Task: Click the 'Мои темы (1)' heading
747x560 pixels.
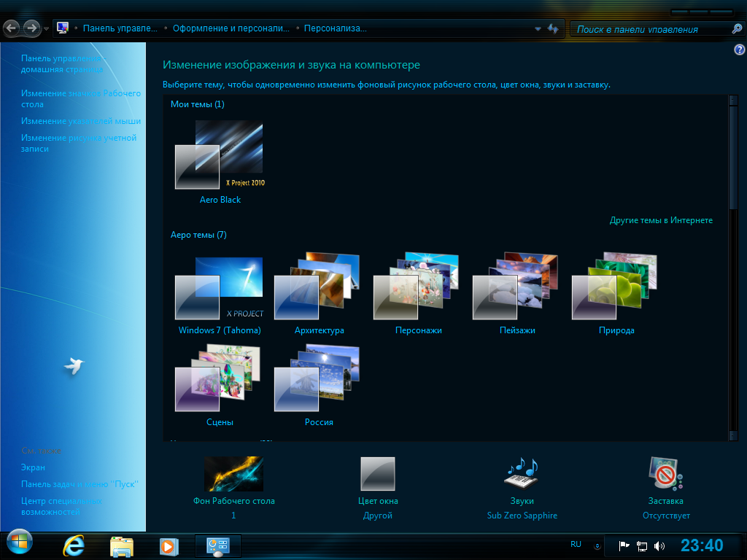Action: coord(197,104)
